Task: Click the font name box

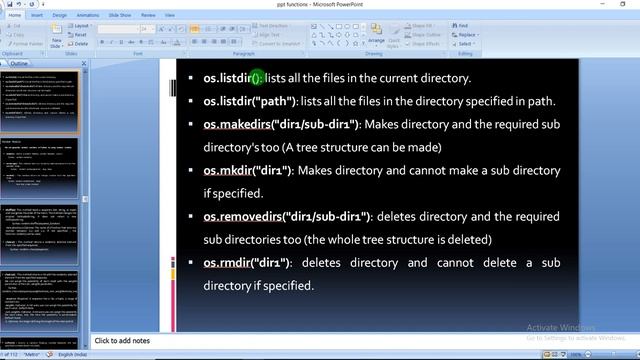Action: (x=118, y=29)
